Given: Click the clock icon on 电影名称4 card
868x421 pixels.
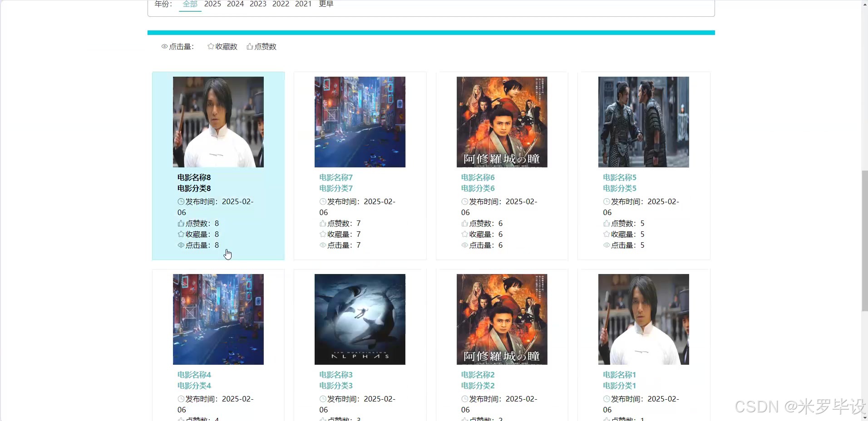Looking at the screenshot, I should 181,399.
